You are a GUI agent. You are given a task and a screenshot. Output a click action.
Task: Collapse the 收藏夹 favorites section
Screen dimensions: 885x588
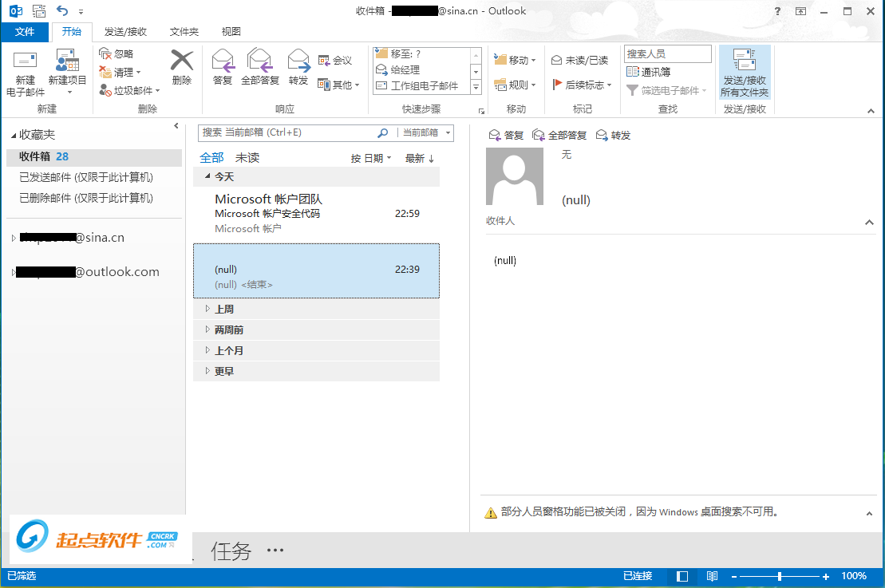click(x=14, y=136)
